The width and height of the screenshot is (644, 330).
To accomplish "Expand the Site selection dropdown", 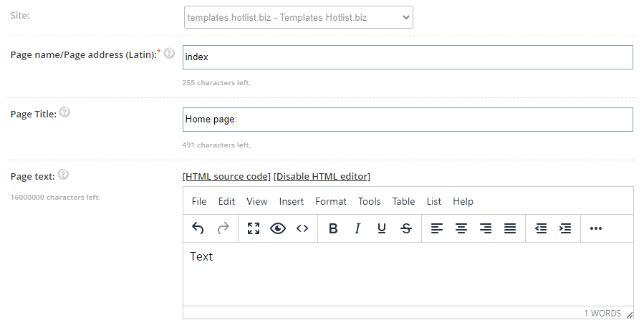I will coord(299,17).
